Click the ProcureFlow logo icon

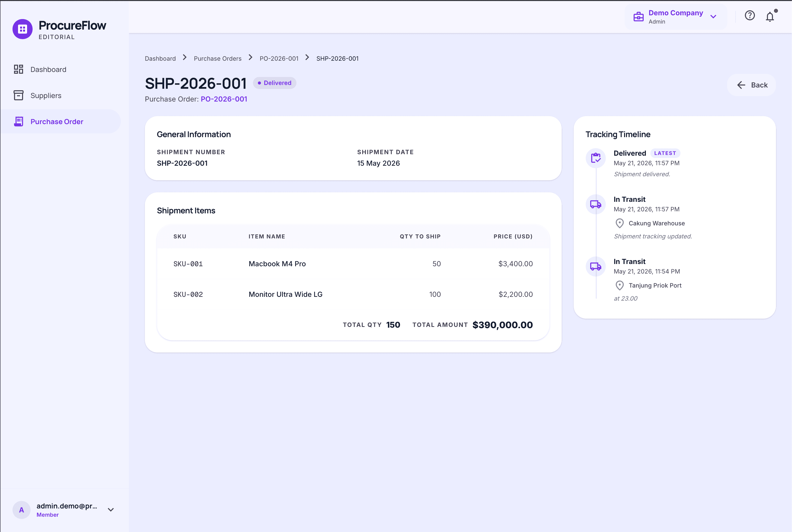(x=22, y=29)
